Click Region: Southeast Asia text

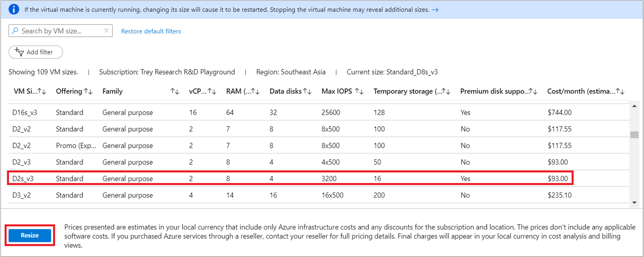pos(291,72)
